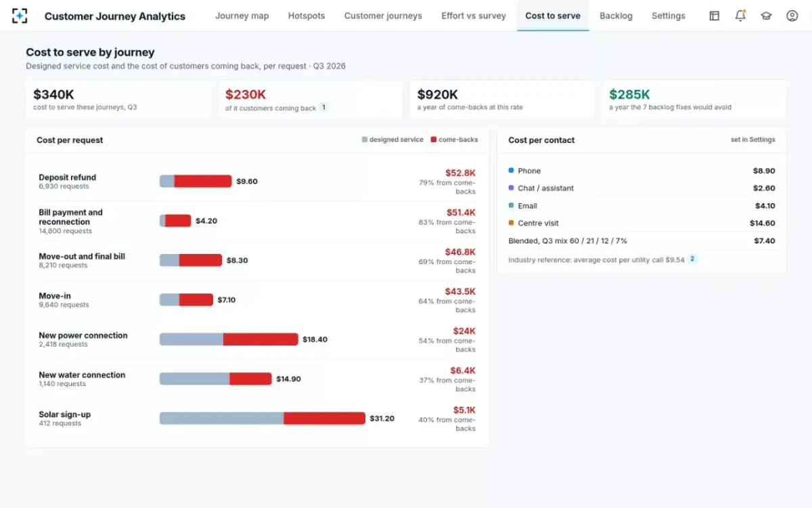Click the Cost per request heading
The image size is (812, 508).
point(70,140)
